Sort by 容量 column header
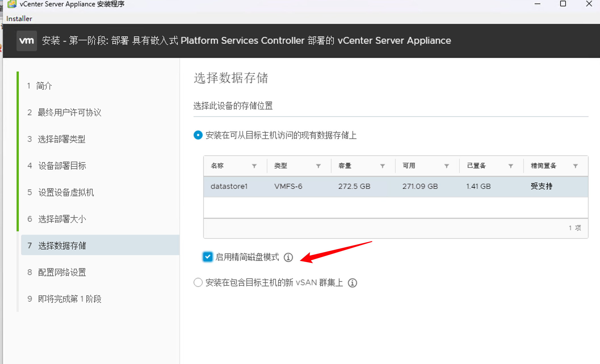Image resolution: width=600 pixels, height=364 pixels. 345,166
